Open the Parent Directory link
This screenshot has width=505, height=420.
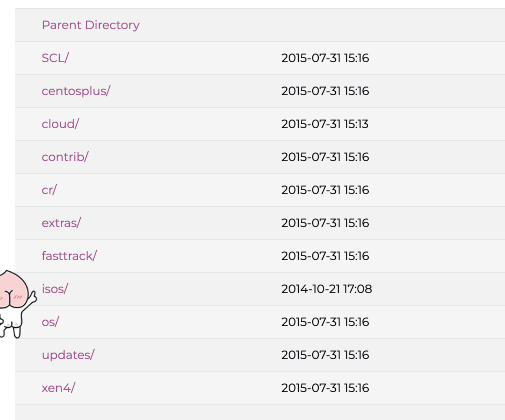click(90, 25)
